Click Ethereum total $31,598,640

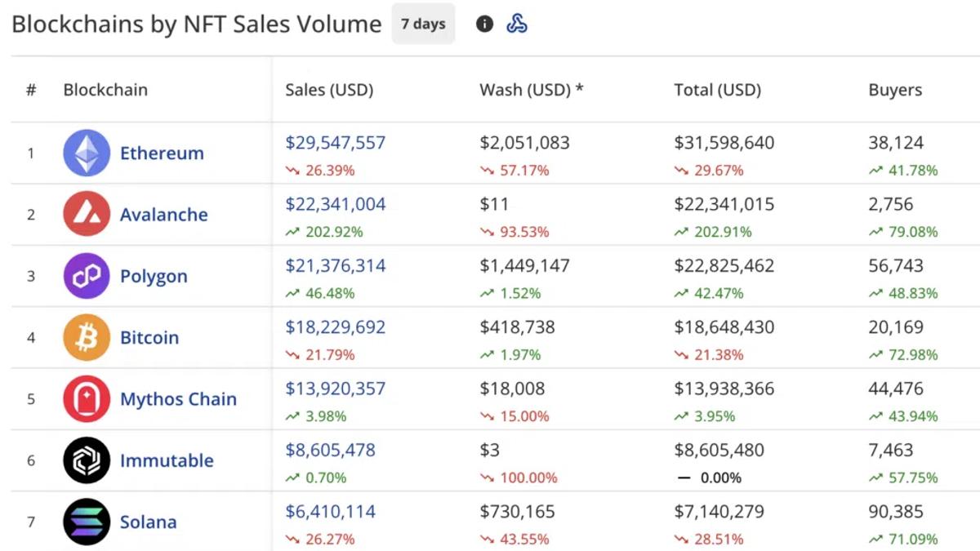[724, 143]
